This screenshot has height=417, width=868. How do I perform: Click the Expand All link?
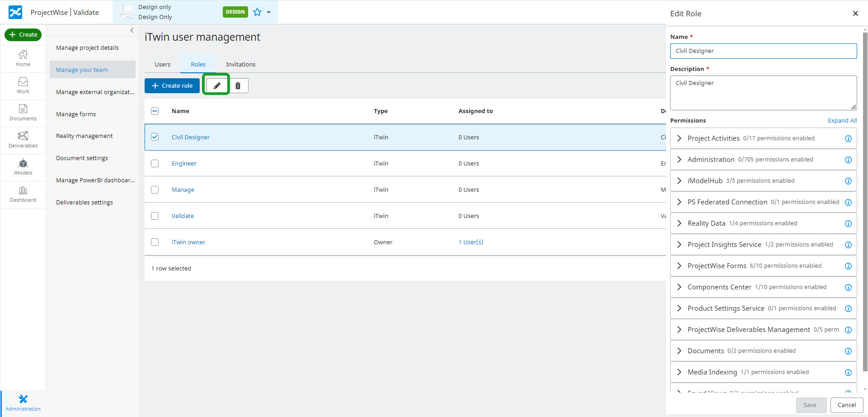pyautogui.click(x=842, y=120)
